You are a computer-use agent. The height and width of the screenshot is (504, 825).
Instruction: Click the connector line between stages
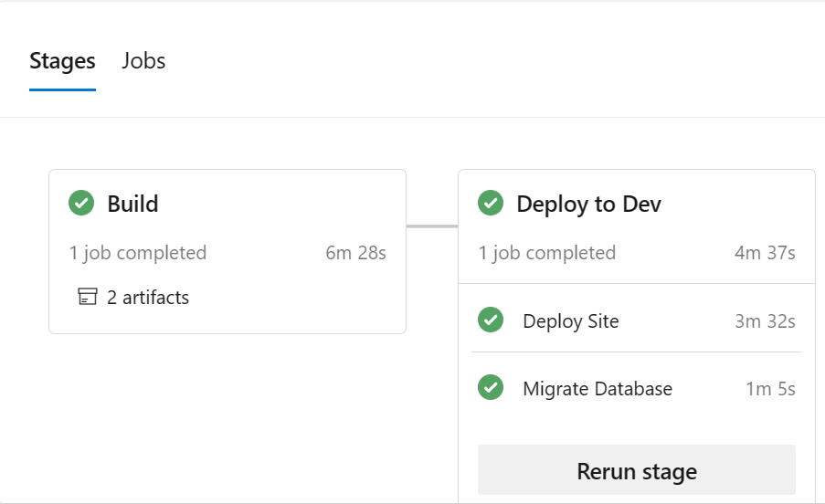click(432, 226)
